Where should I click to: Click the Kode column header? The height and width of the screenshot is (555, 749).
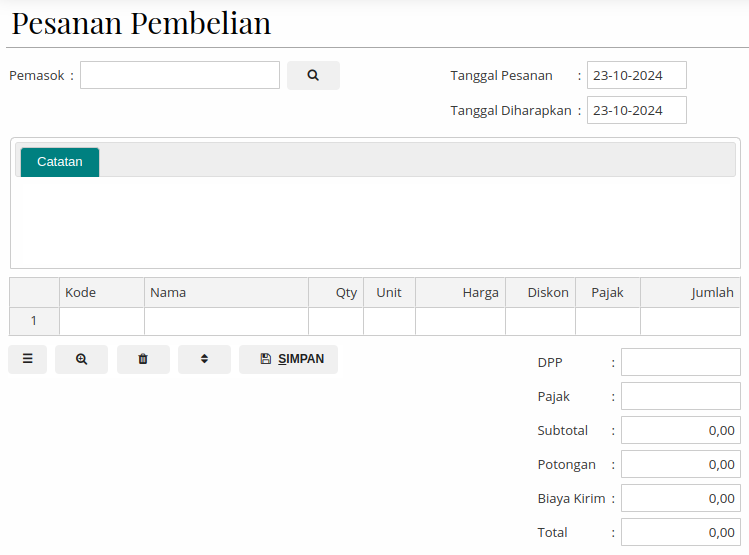point(102,292)
